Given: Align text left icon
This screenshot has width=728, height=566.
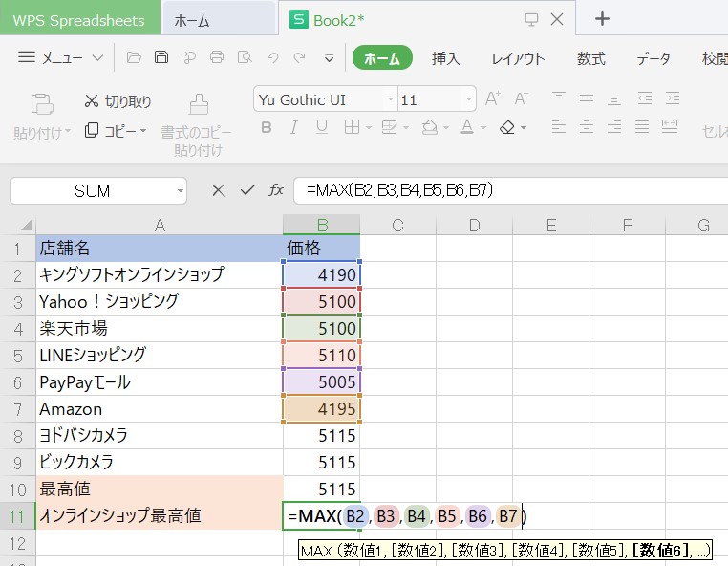Looking at the screenshot, I should (559, 127).
